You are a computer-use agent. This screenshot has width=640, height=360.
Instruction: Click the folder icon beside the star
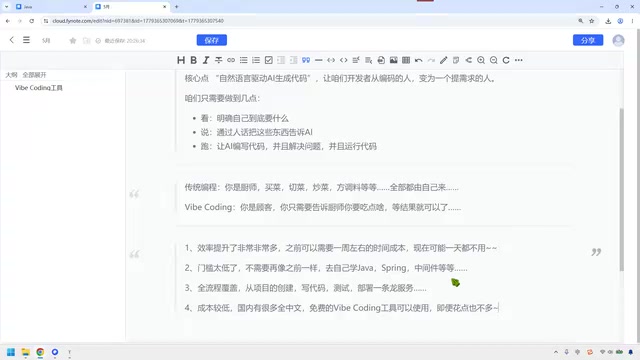86,40
